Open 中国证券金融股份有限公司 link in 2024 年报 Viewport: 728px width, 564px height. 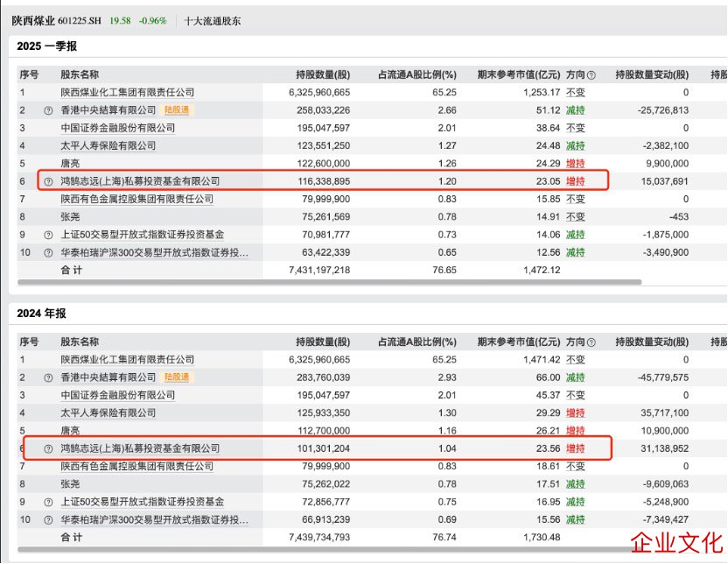tap(118, 395)
